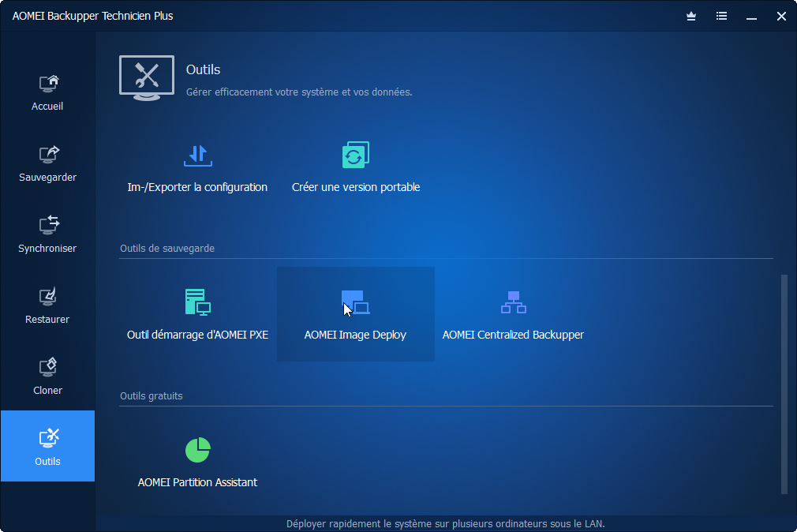Open the Cloner section
This screenshot has width=797, height=532.
pos(47,378)
